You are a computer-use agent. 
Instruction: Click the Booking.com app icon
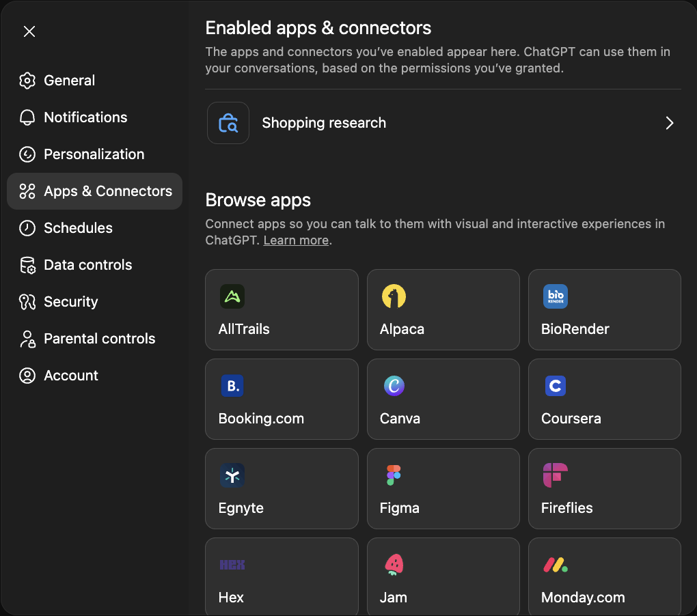232,386
